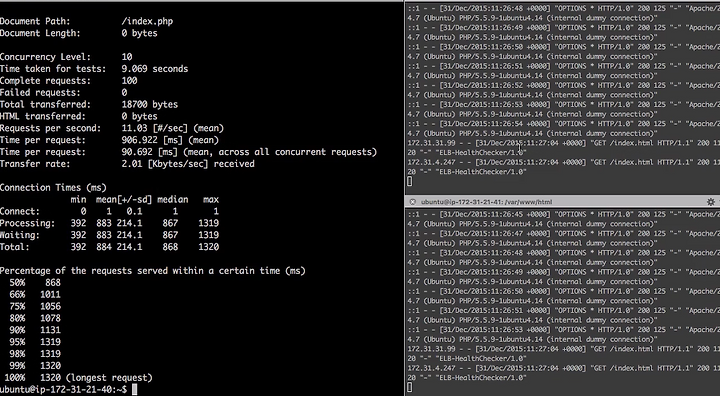Click the 172.31.31.99 GET log line in the upper-right pane
Screen dimensions: 720x396
(x=563, y=148)
